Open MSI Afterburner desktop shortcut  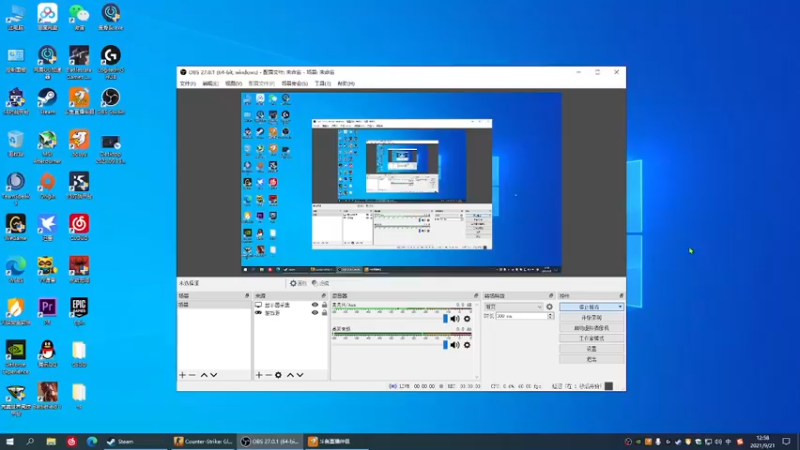47,147
